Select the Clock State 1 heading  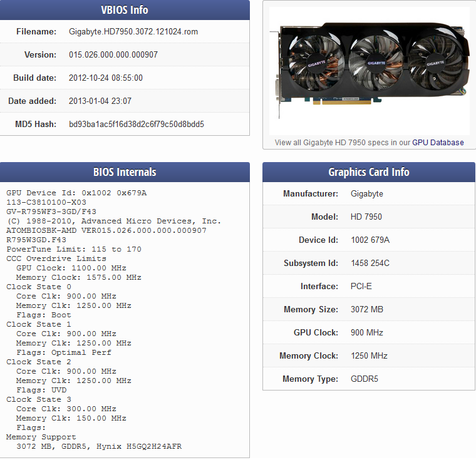pos(39,324)
